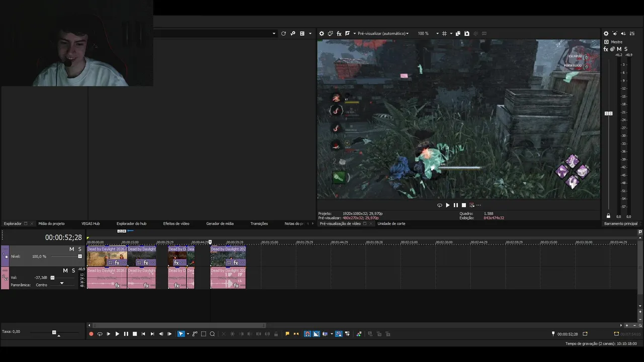Insert a region with the region icon

(296, 334)
